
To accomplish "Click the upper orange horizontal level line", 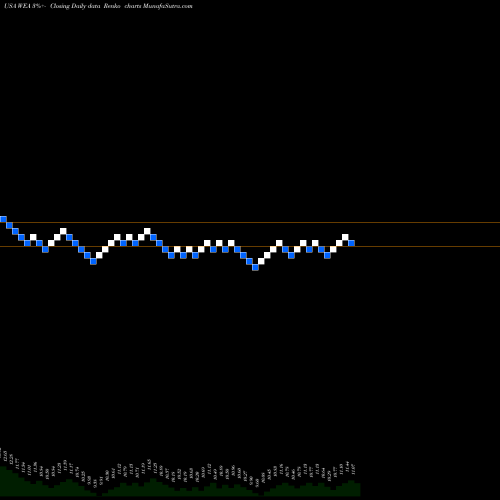I will point(250,222).
